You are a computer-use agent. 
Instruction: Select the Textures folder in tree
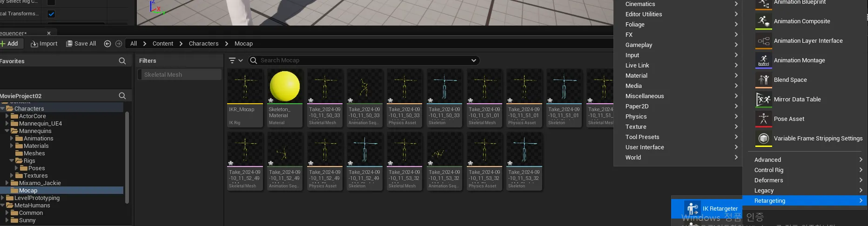tap(35, 175)
